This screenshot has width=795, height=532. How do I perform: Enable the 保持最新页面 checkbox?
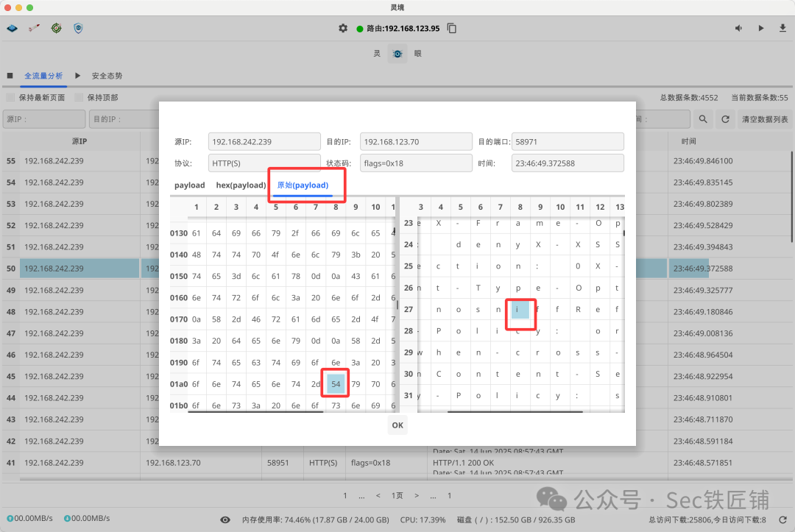(x=12, y=96)
